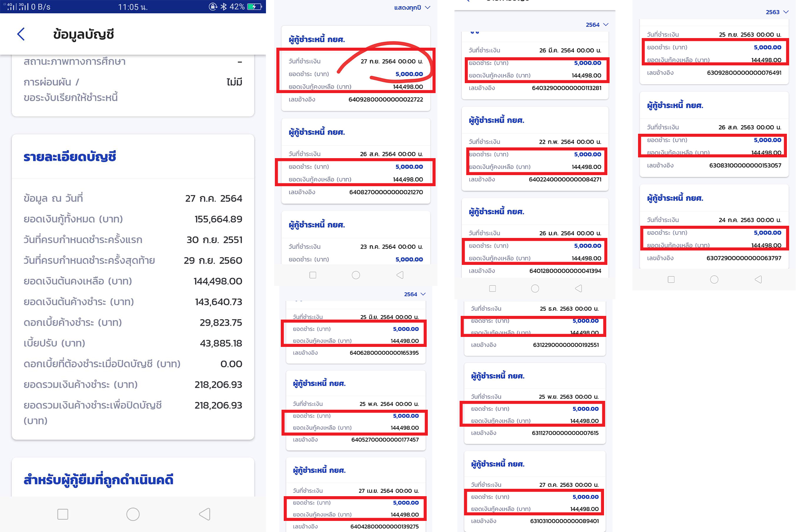Tap the rotation lock icon in status bar
This screenshot has height=532, width=798.
pyautogui.click(x=213, y=7)
